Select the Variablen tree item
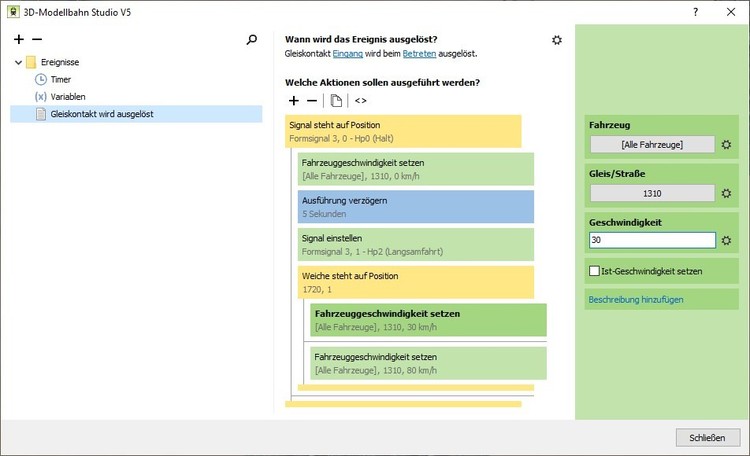 tap(67, 97)
